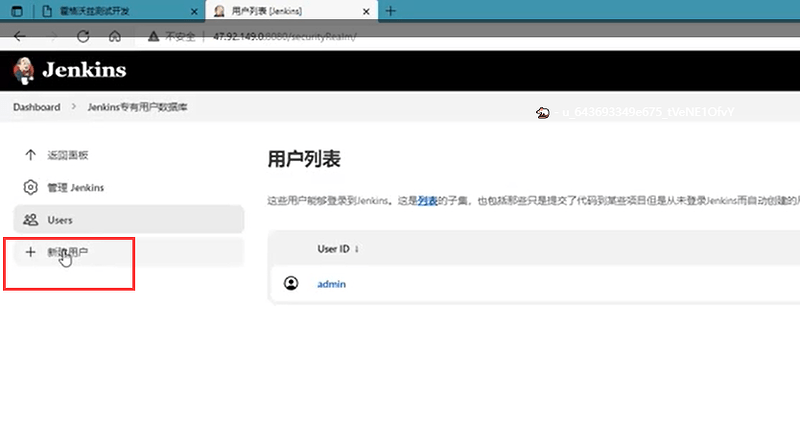This screenshot has width=800, height=423.
Task: Click the Jenkins title text in header
Action: click(x=84, y=70)
